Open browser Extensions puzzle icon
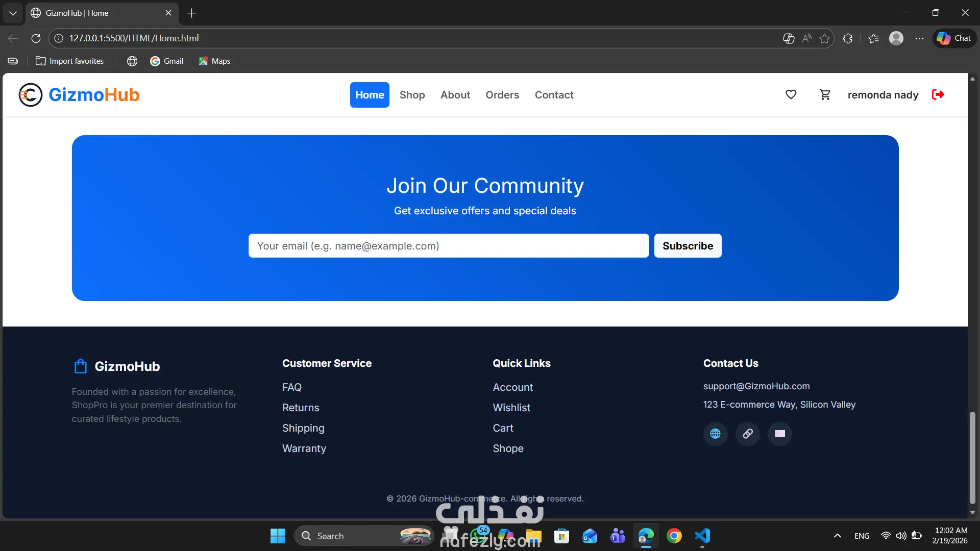The height and width of the screenshot is (551, 980). pos(848,38)
